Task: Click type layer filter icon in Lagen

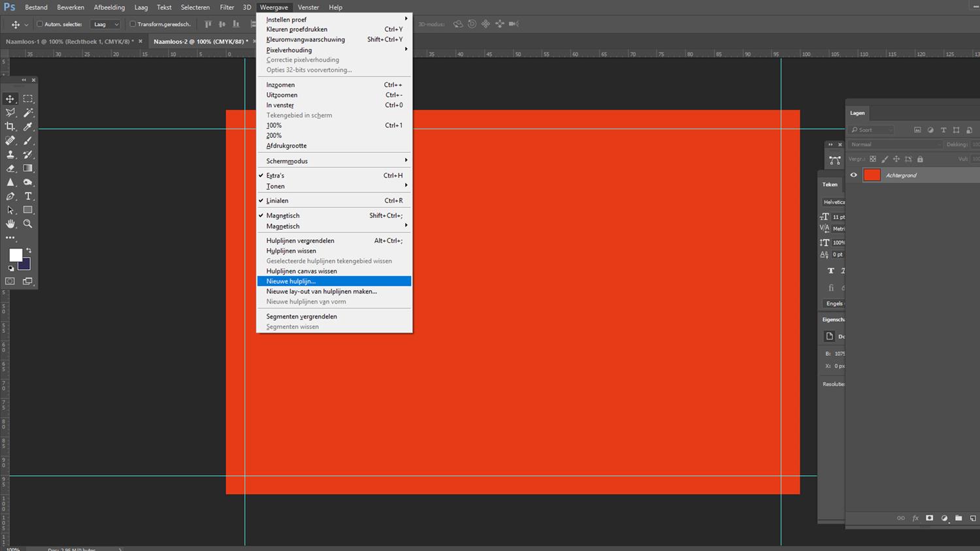Action: coord(943,130)
